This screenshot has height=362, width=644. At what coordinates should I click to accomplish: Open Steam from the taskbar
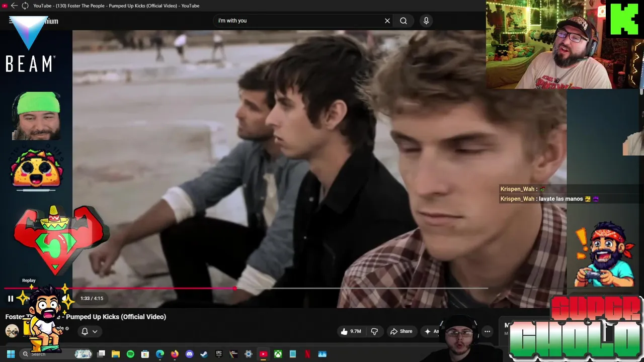(204, 354)
